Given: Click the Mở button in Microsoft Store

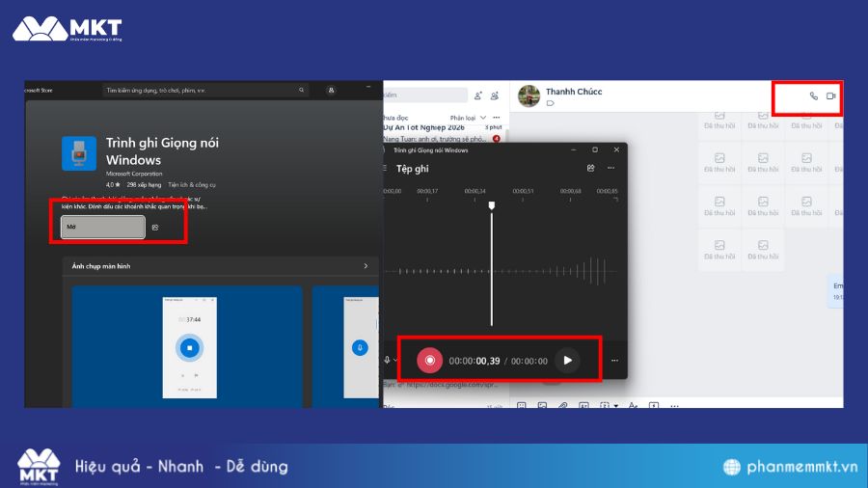Looking at the screenshot, I should tap(103, 227).
